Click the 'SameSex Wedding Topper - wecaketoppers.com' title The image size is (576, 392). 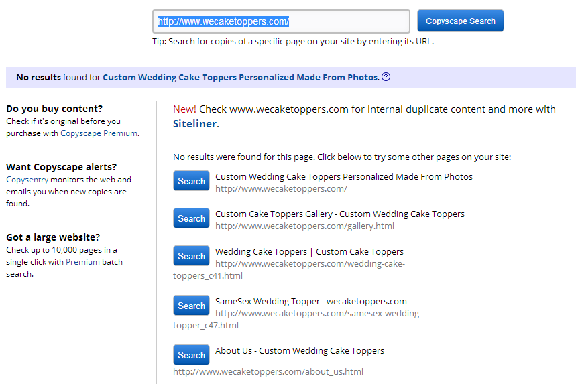pyautogui.click(x=310, y=302)
